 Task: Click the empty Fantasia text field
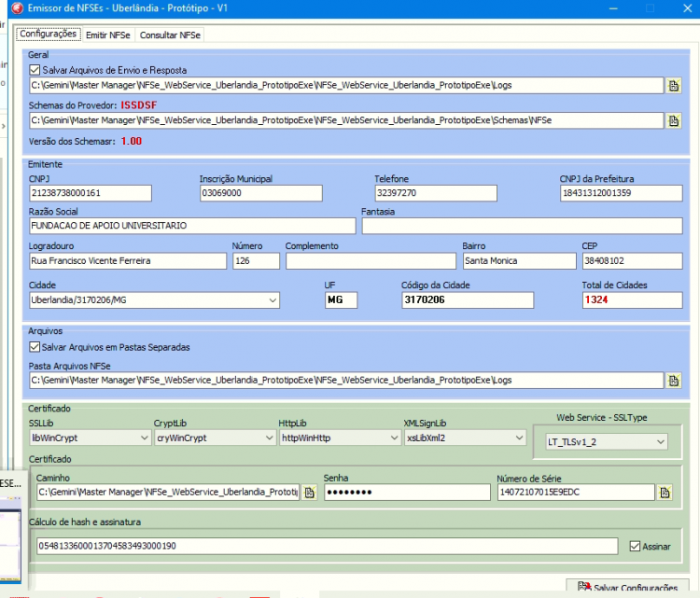pos(522,226)
